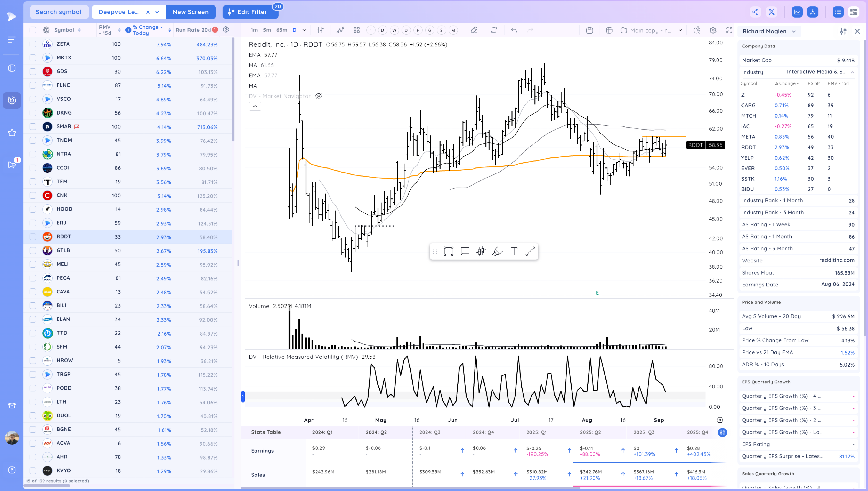Toggle Market Navigator indicator visibility eye
Viewport: 868px width, 491px height.
pyautogui.click(x=319, y=96)
